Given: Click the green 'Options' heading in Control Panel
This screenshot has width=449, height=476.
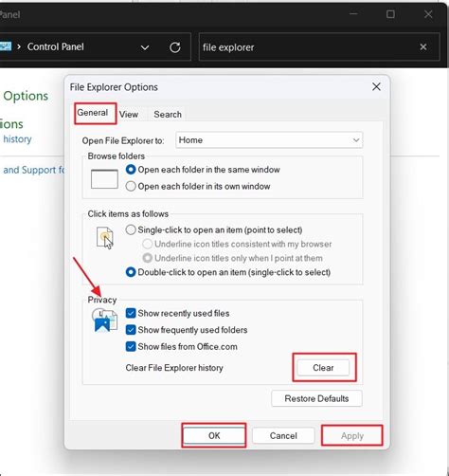Looking at the screenshot, I should [x=26, y=96].
